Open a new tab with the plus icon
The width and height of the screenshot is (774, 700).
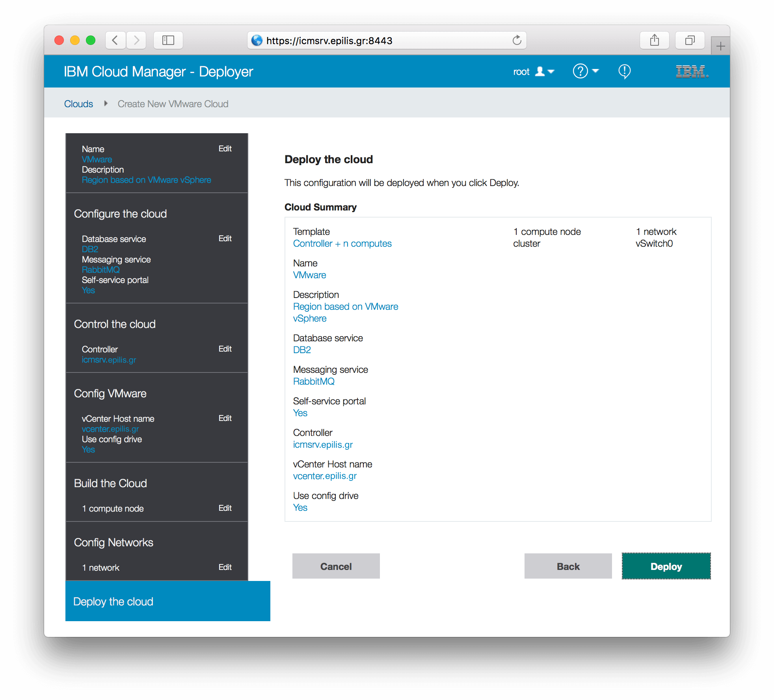tap(720, 46)
